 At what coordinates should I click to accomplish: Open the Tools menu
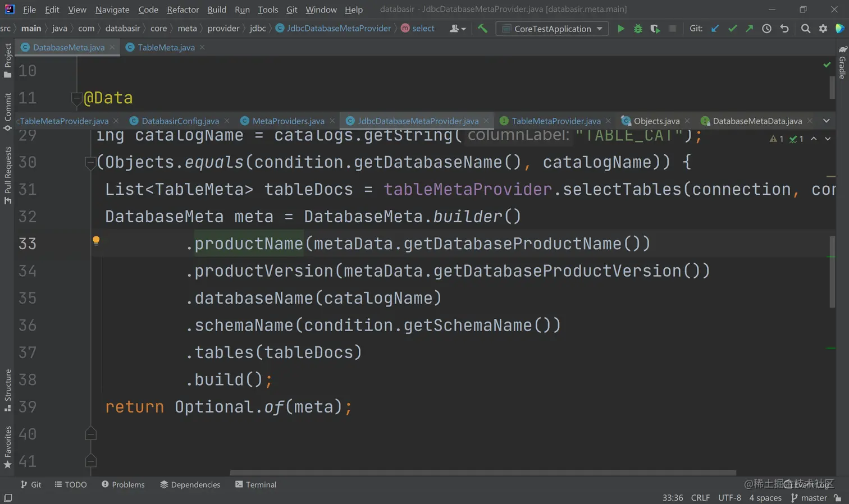(268, 10)
